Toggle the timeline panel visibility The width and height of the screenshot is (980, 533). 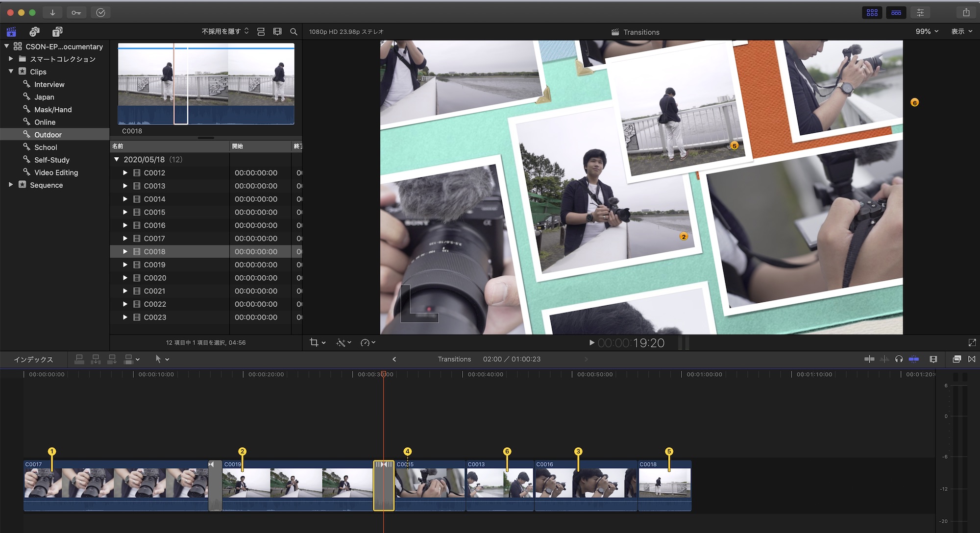click(896, 13)
